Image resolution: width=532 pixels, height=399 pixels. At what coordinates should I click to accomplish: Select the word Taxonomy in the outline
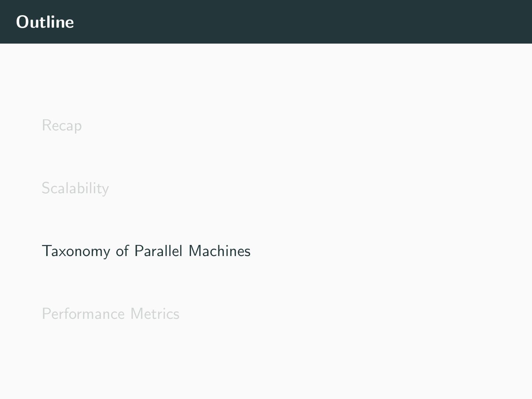click(76, 251)
